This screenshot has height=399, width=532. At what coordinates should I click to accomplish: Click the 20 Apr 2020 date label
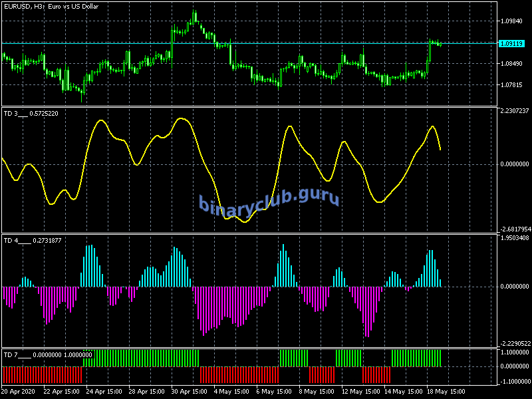pyautogui.click(x=19, y=391)
